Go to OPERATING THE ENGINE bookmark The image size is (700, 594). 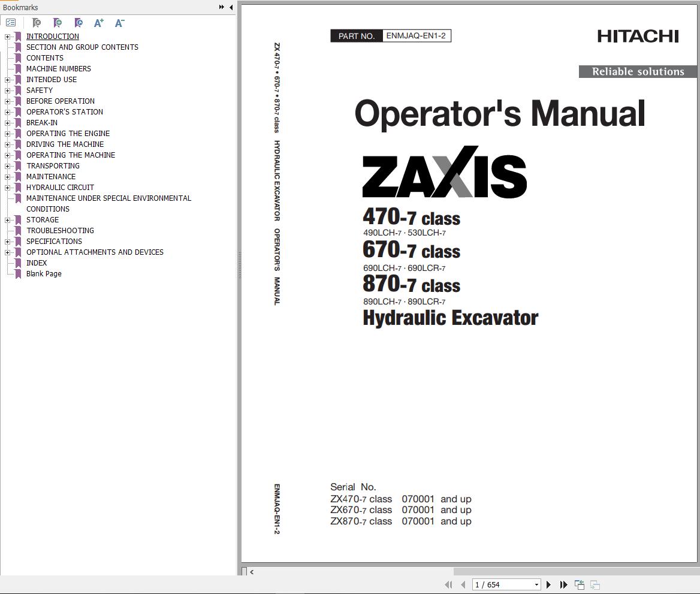68,133
